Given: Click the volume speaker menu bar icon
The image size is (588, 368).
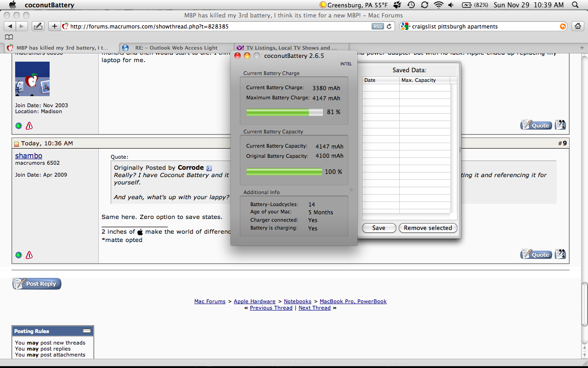Looking at the screenshot, I should tap(451, 5).
